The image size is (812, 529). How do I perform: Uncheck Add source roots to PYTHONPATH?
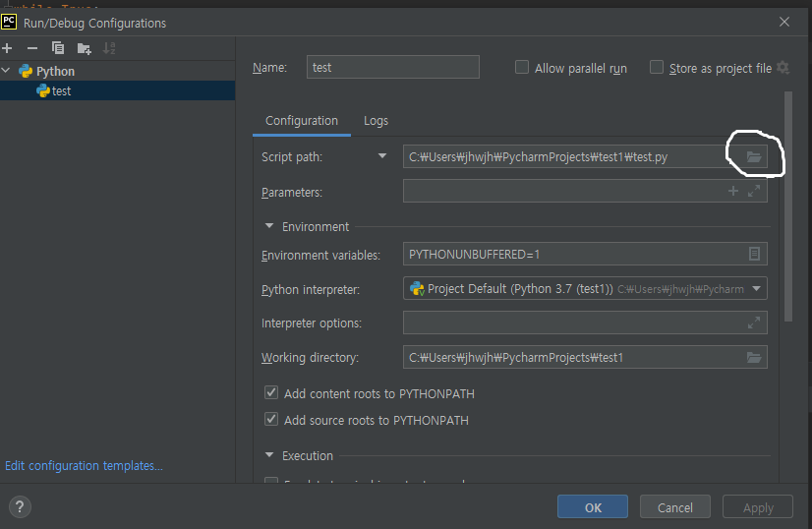pos(271,419)
